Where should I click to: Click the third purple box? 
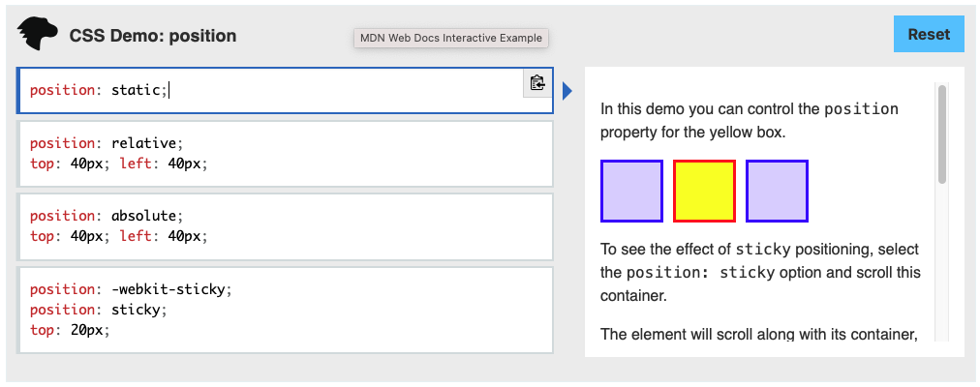777,191
